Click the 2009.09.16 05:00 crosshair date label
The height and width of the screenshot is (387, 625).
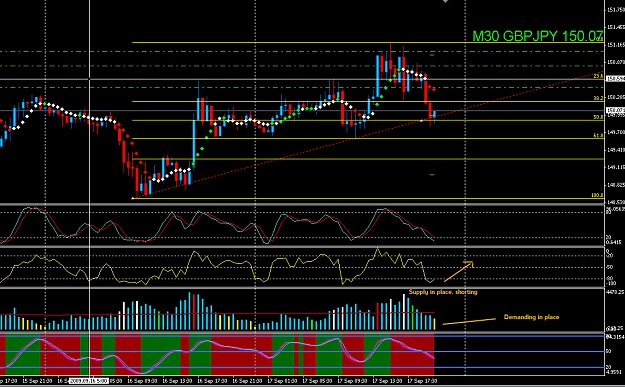[88, 381]
